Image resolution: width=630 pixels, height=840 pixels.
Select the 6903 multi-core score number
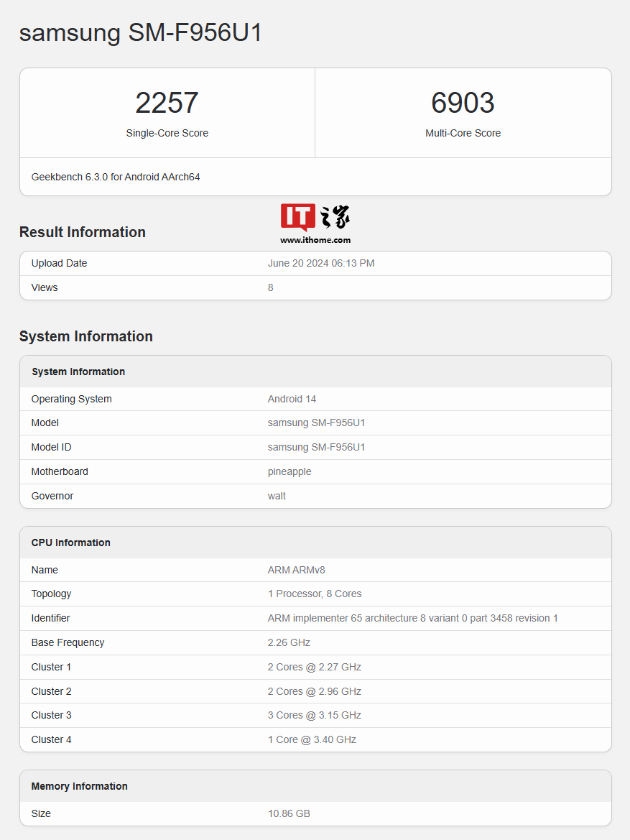463,103
